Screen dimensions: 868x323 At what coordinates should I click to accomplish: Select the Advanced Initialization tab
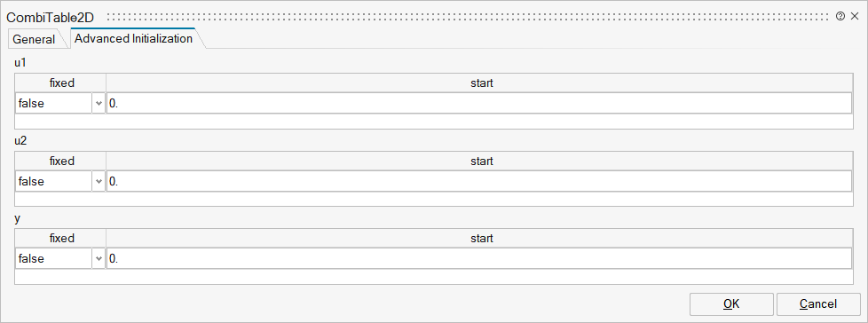(x=133, y=39)
